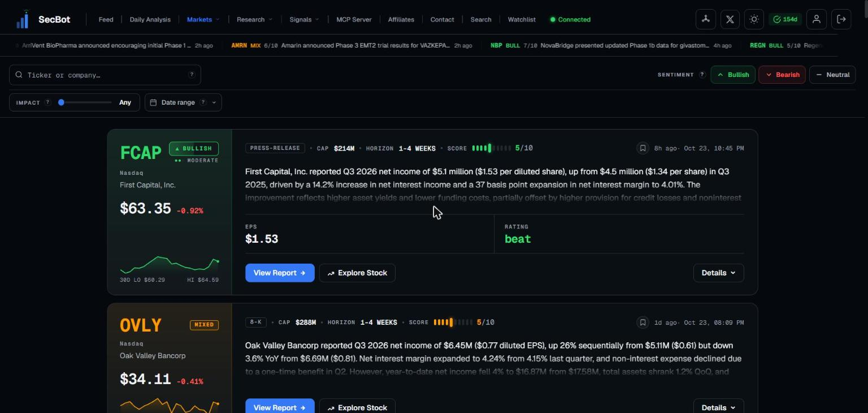This screenshot has height=413, width=868.
Task: Click the help icon inside search box
Action: click(192, 75)
